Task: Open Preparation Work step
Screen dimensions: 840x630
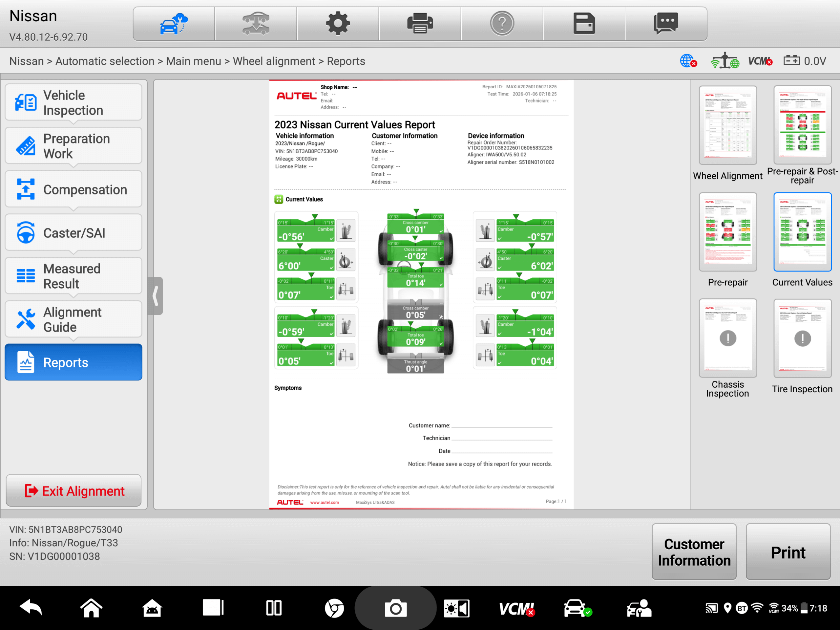Action: [74, 146]
